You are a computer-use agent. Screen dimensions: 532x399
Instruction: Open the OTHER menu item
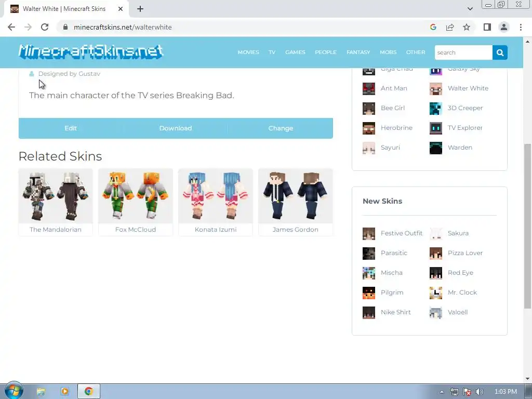[416, 52]
